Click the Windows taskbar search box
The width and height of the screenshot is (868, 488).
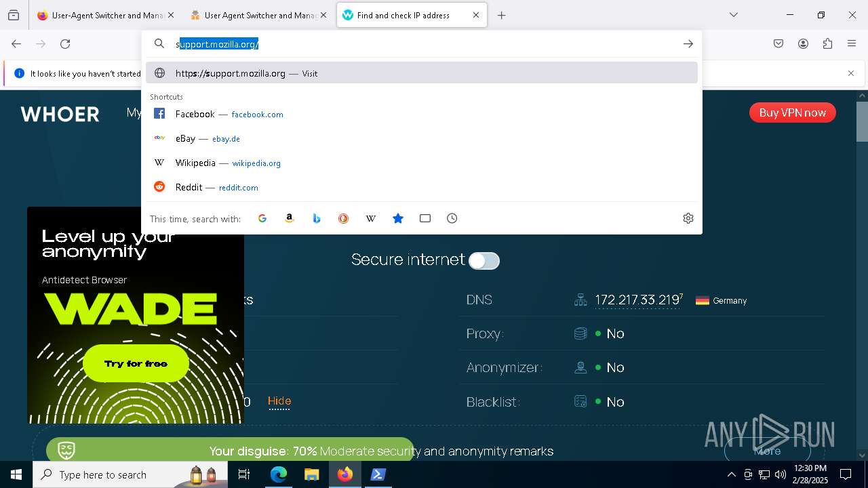tap(131, 474)
